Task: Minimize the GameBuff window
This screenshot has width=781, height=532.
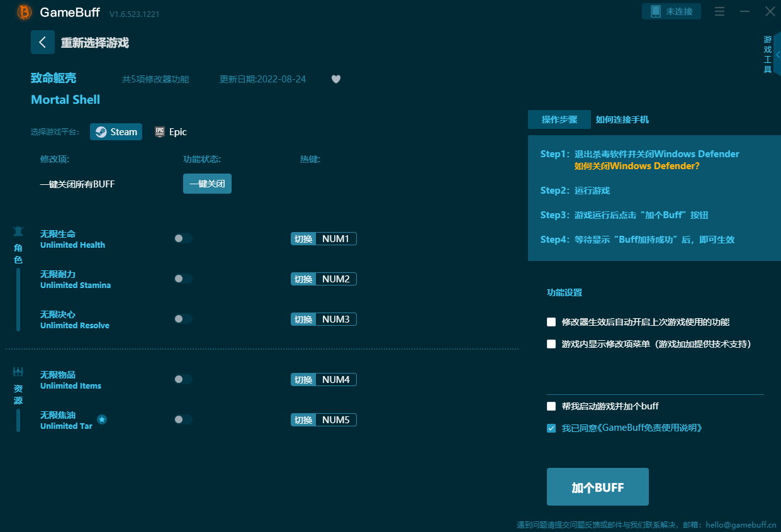Action: tap(745, 11)
